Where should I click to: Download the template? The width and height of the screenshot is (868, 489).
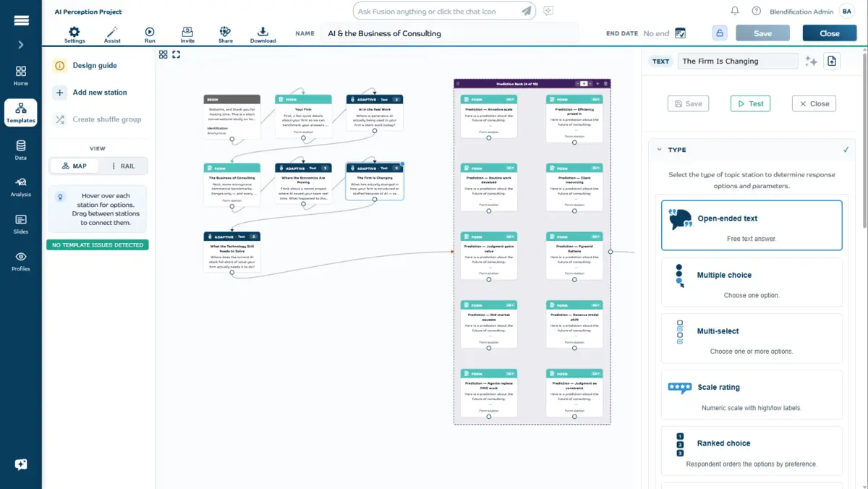[x=263, y=35]
